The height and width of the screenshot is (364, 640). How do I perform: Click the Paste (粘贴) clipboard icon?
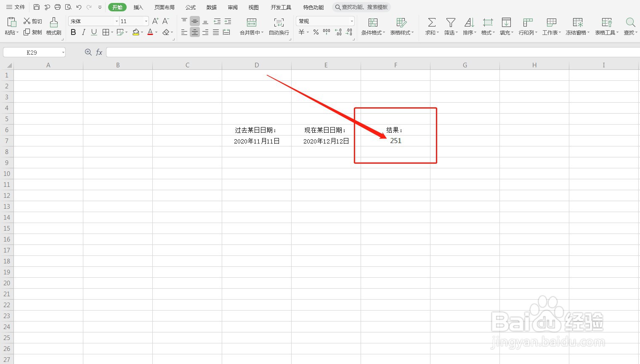click(12, 22)
